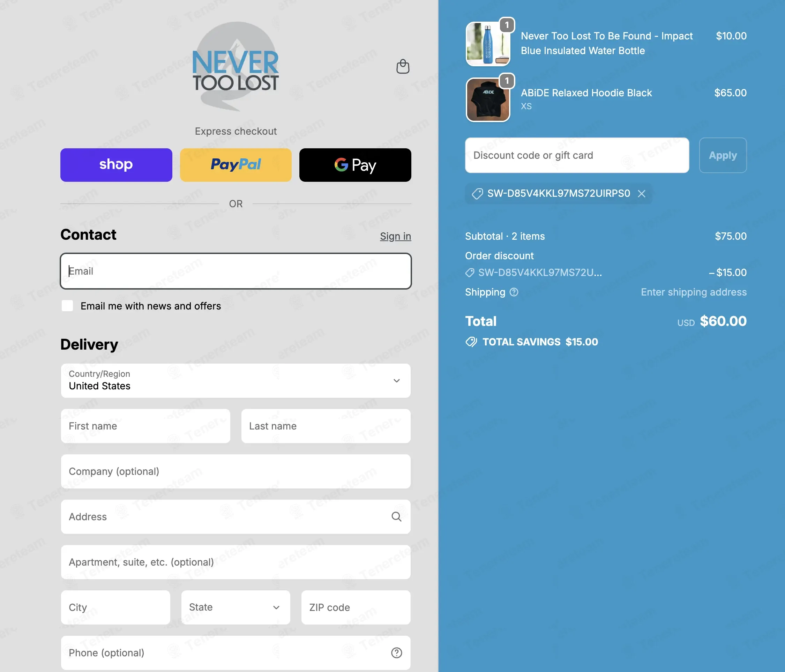Click the water bottle quantity badge
Screen dimensions: 785x672
tap(507, 25)
